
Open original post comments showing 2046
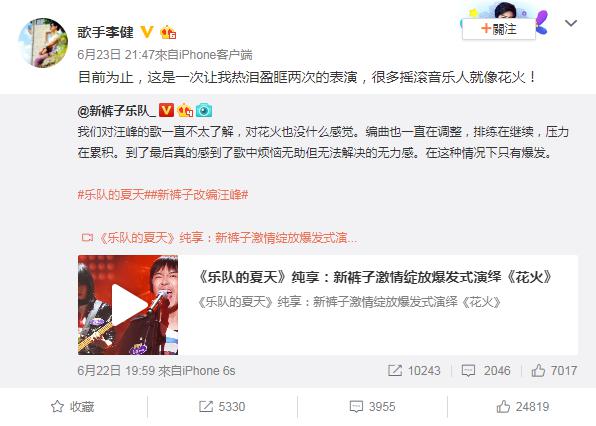coord(486,371)
